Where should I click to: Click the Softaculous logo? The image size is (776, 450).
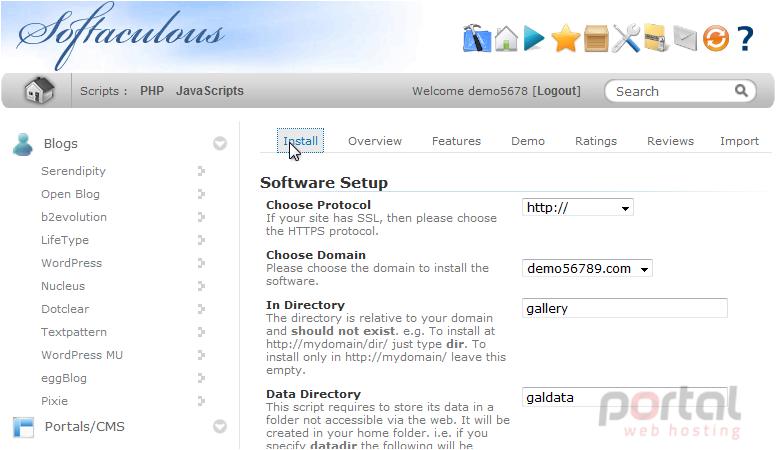coord(120,36)
